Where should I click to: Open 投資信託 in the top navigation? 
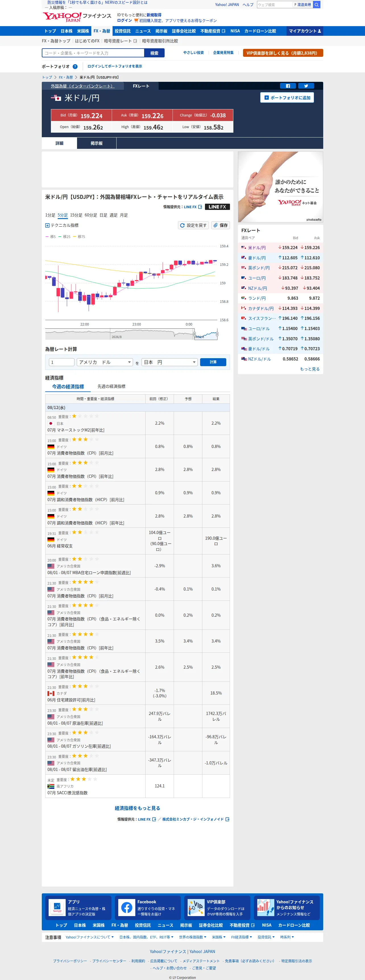[x=123, y=31]
